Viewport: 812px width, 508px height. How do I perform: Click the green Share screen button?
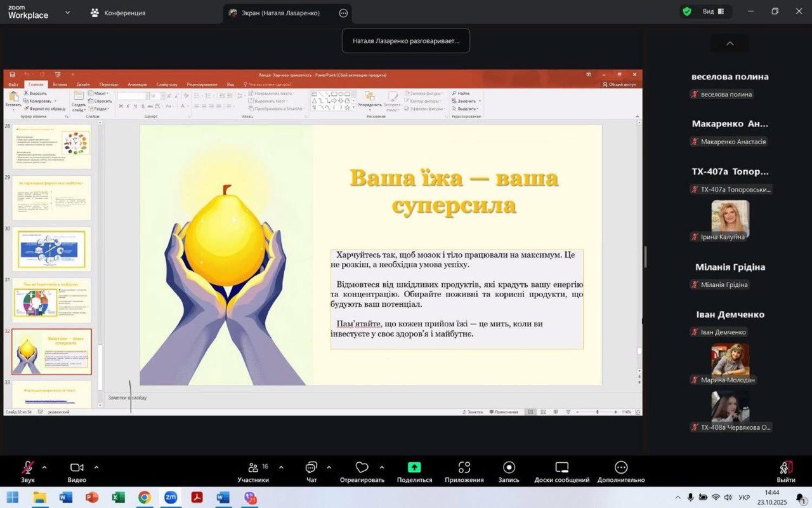(x=414, y=472)
